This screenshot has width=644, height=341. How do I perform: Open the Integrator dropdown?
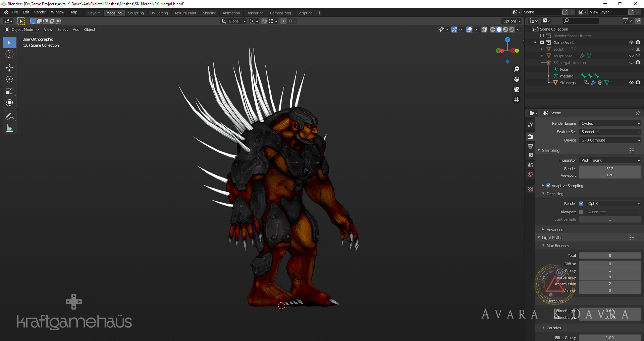(x=610, y=160)
